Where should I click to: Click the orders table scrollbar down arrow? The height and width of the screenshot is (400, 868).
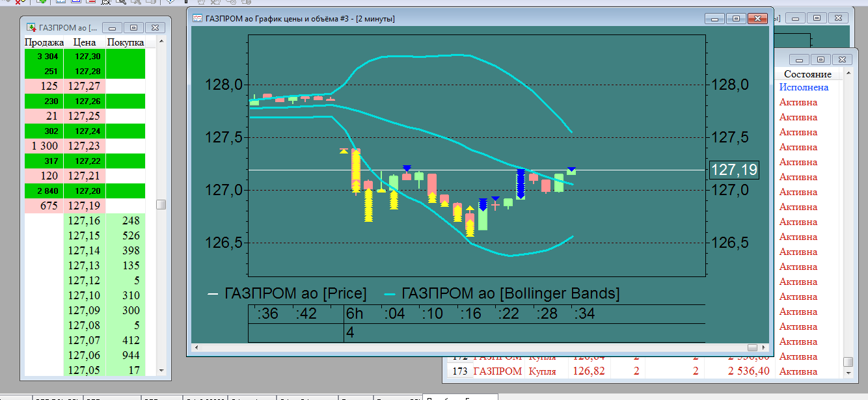[848, 373]
